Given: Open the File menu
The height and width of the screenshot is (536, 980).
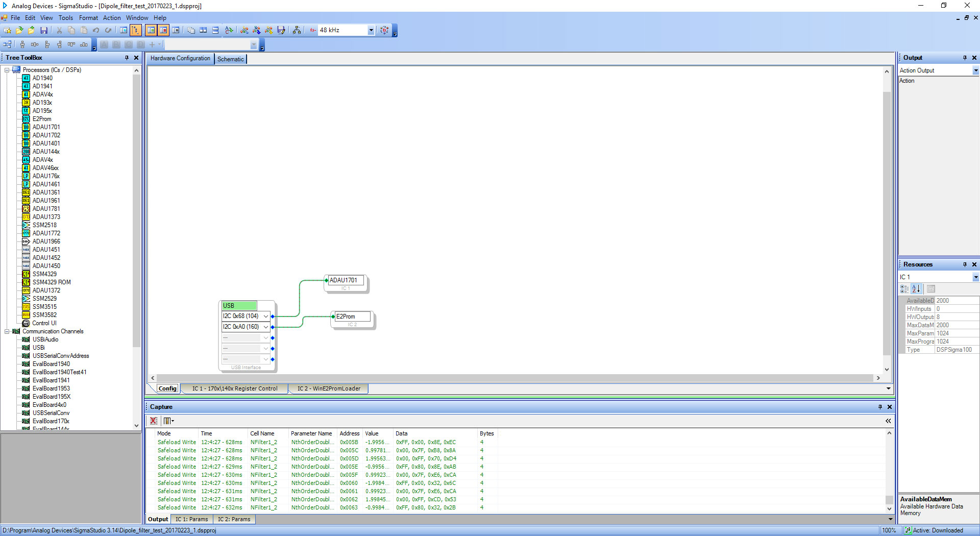Looking at the screenshot, I should (15, 17).
